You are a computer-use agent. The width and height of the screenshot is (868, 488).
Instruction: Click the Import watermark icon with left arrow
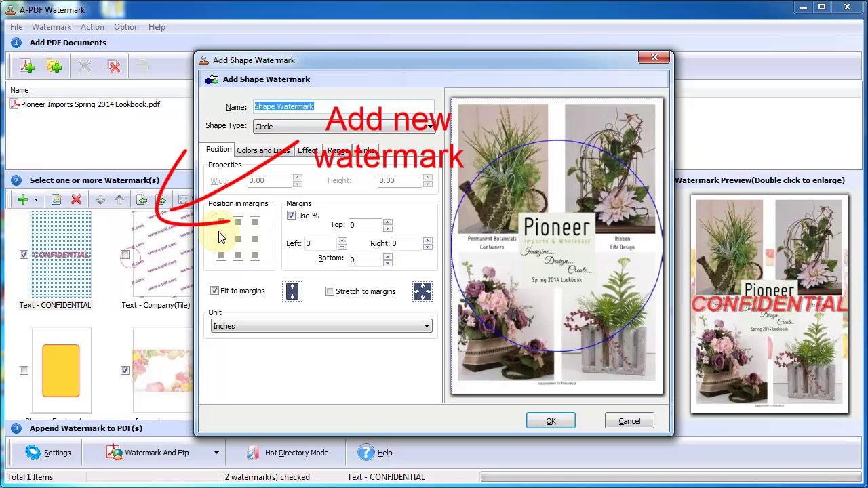click(x=142, y=199)
